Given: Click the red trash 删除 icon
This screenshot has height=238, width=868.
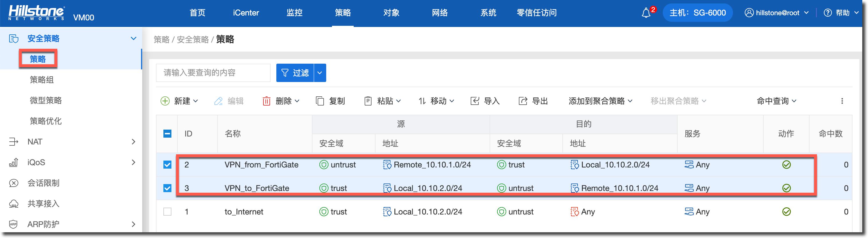Looking at the screenshot, I should [x=266, y=101].
